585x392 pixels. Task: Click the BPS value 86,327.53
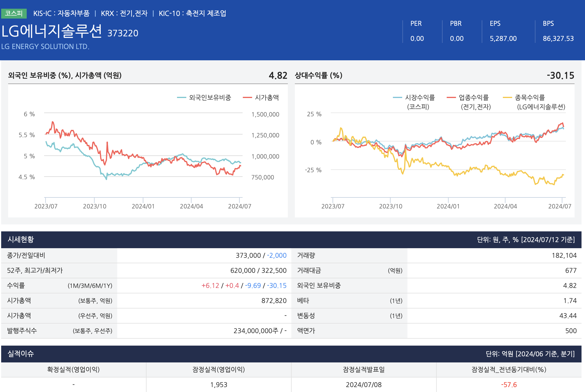click(x=558, y=39)
